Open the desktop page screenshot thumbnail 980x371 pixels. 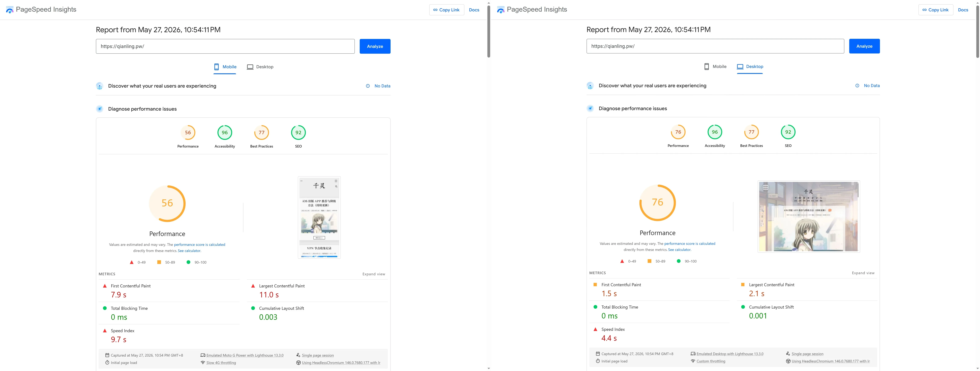pyautogui.click(x=809, y=217)
